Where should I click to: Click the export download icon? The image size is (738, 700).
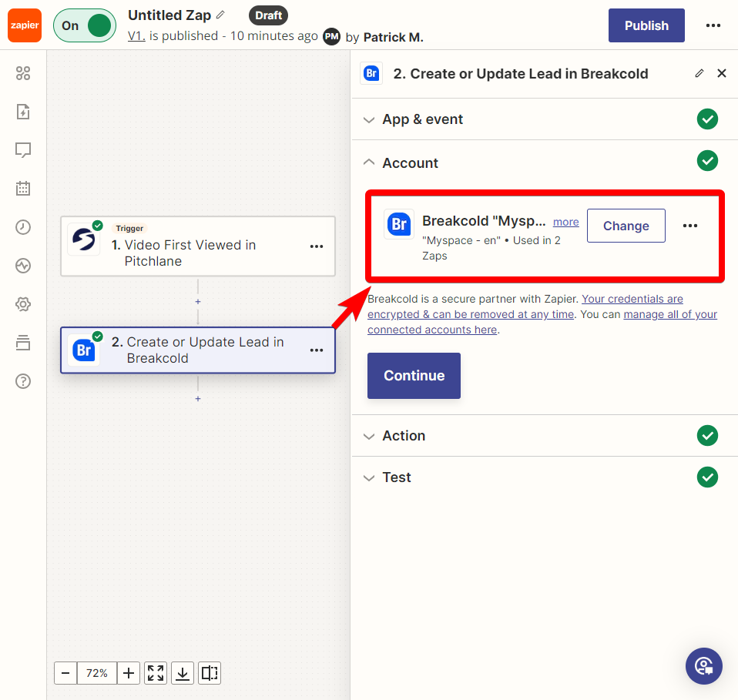[183, 673]
